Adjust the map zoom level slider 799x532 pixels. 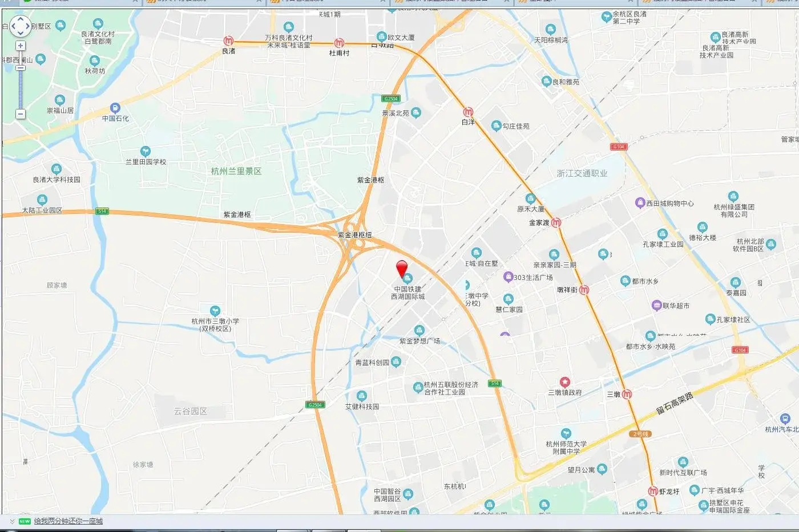[x=21, y=68]
